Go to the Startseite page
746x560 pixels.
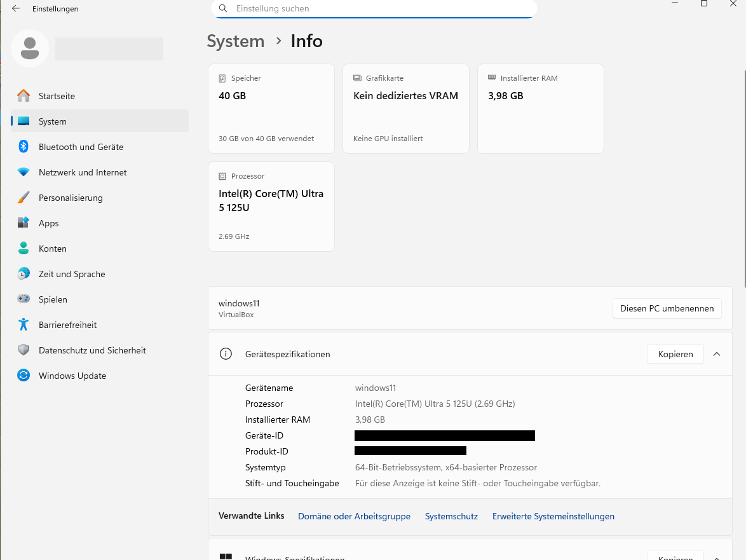(57, 96)
